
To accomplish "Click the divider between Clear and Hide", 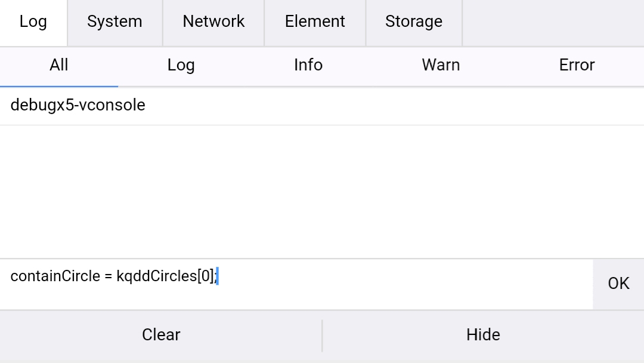I will pyautogui.click(x=322, y=335).
